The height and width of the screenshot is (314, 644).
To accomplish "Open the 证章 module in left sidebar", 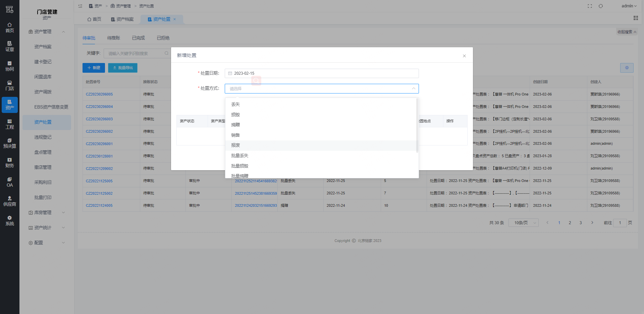I will tap(9, 46).
